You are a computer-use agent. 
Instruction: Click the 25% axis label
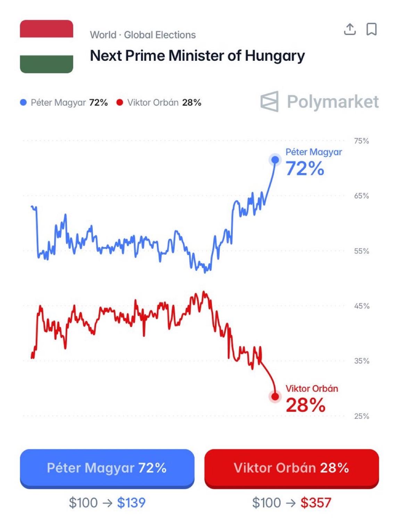click(x=361, y=416)
